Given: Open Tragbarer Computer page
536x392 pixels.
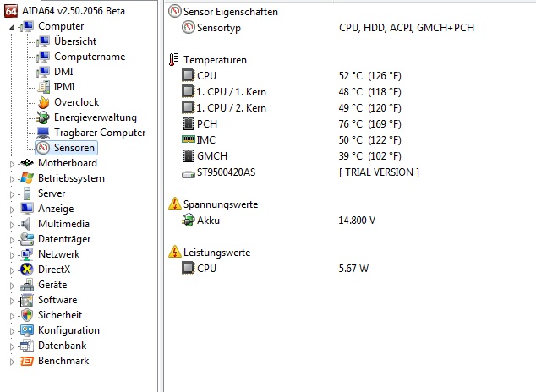Looking at the screenshot, I should pos(100,133).
